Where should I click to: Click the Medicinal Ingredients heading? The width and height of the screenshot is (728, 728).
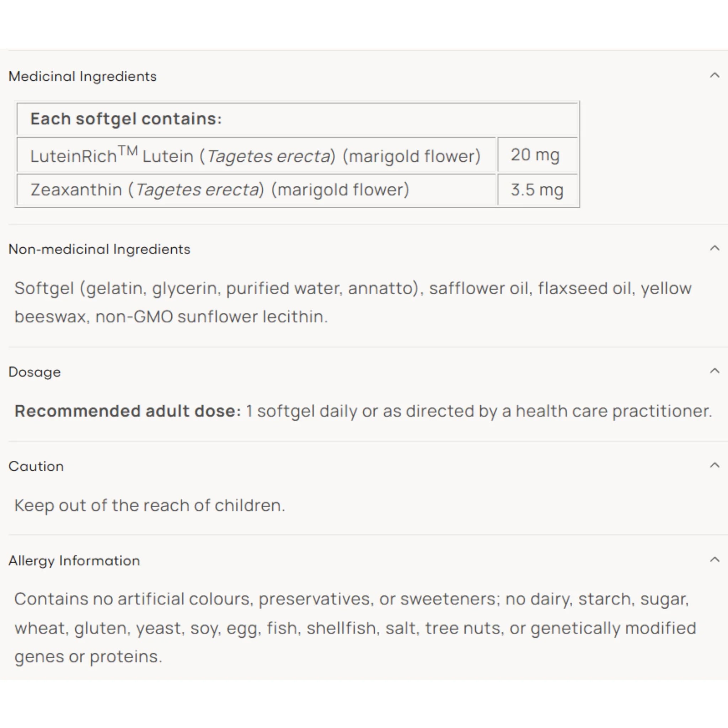[x=82, y=76]
